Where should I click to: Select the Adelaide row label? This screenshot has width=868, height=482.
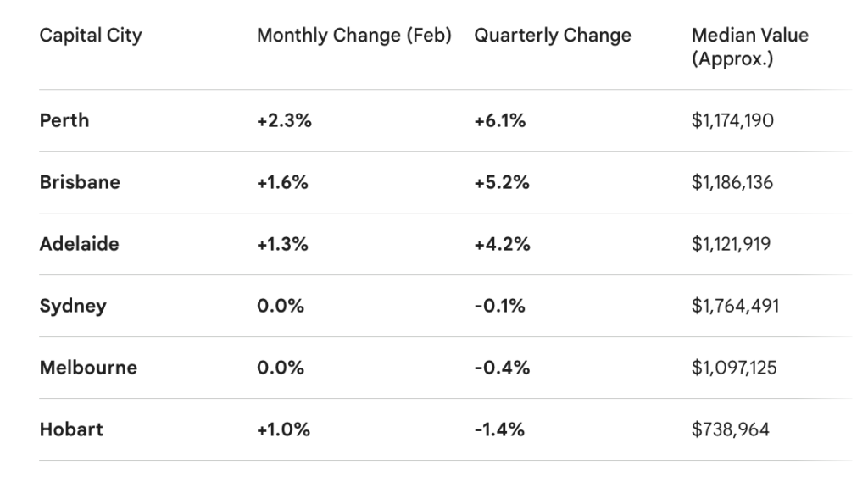pyautogui.click(x=79, y=244)
